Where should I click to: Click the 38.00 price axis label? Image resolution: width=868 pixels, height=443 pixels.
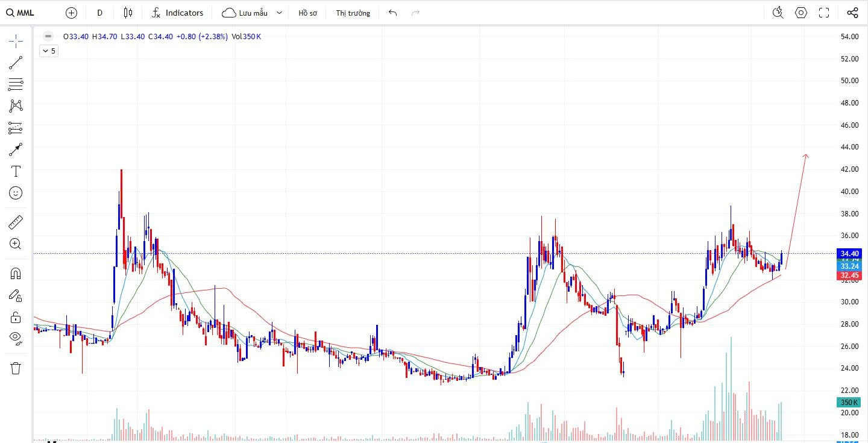[x=850, y=213]
